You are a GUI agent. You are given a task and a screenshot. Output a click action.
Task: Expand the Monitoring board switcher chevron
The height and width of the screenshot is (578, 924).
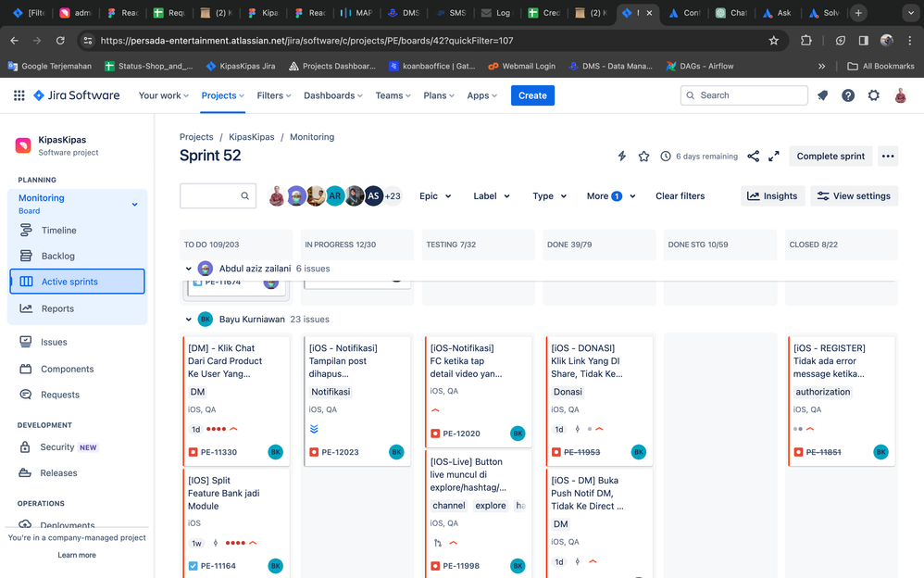[x=134, y=204]
